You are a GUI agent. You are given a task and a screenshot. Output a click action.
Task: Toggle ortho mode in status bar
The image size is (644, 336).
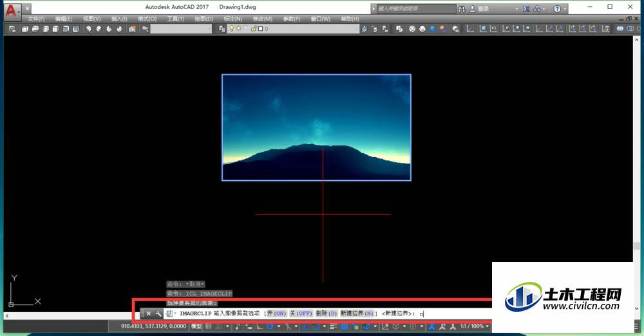(260, 326)
